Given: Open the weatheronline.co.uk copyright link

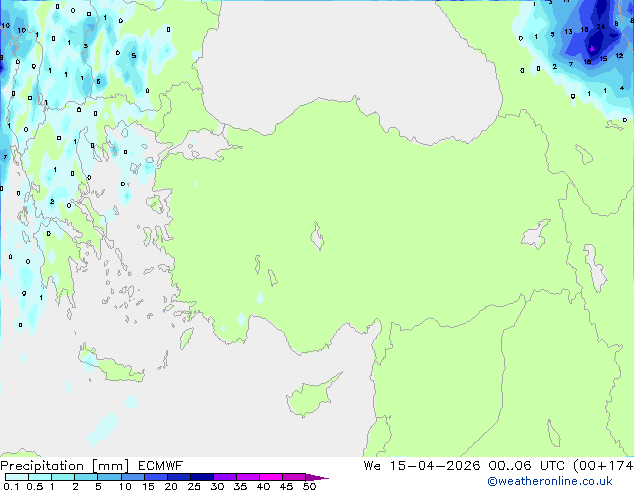Looking at the screenshot, I should tap(550, 481).
